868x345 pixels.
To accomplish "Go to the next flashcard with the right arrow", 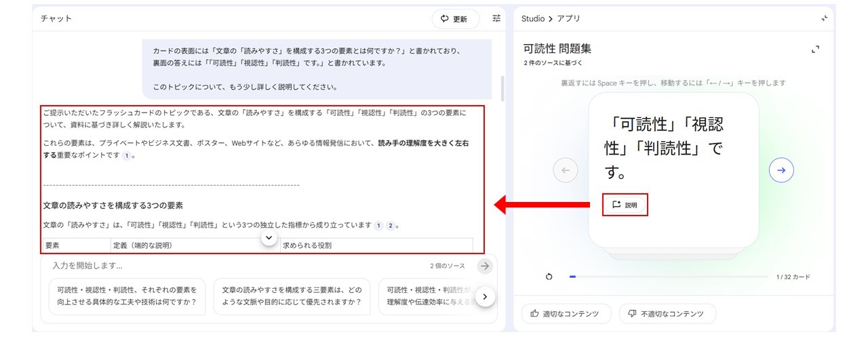I will click(x=781, y=170).
